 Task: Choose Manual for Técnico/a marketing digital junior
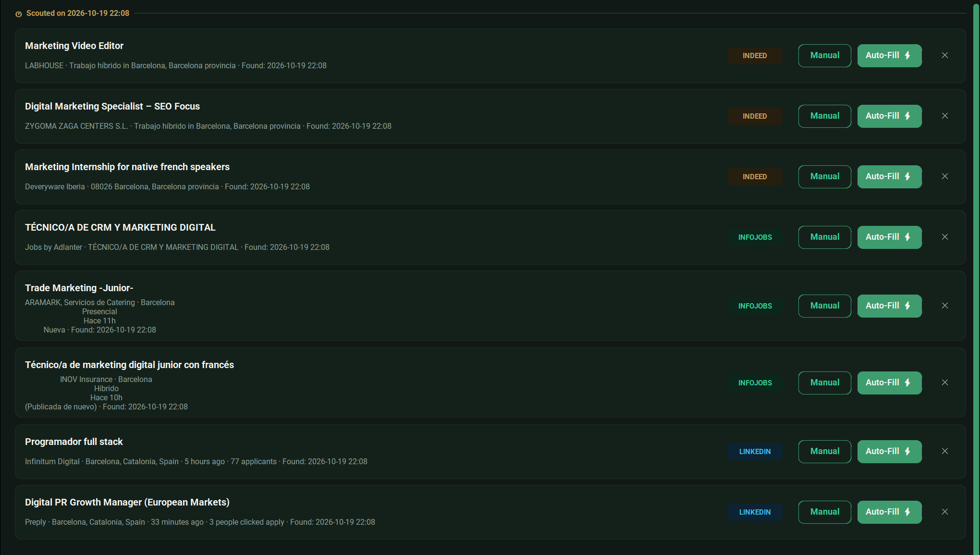[824, 382]
